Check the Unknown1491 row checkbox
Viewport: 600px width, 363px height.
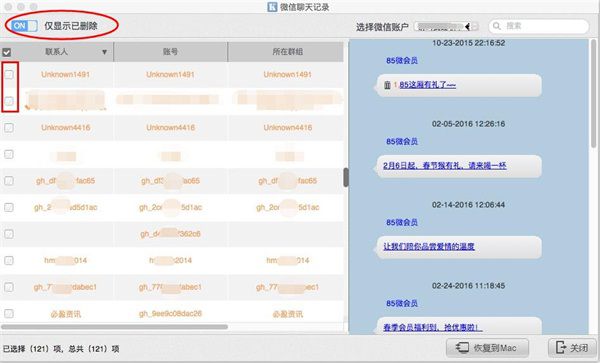[x=9, y=74]
